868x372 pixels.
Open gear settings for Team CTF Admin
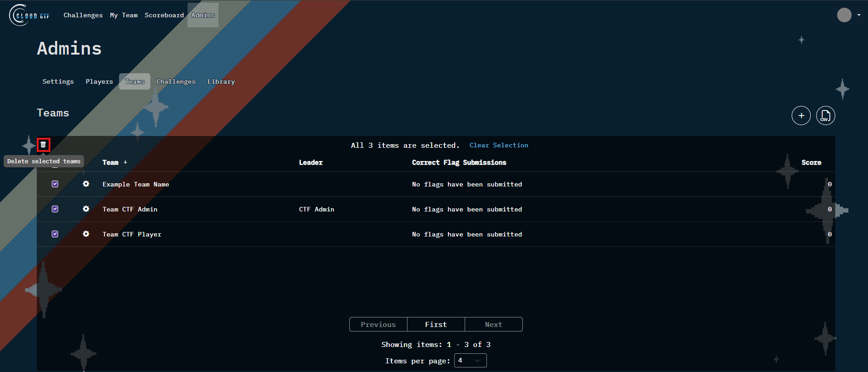point(86,209)
